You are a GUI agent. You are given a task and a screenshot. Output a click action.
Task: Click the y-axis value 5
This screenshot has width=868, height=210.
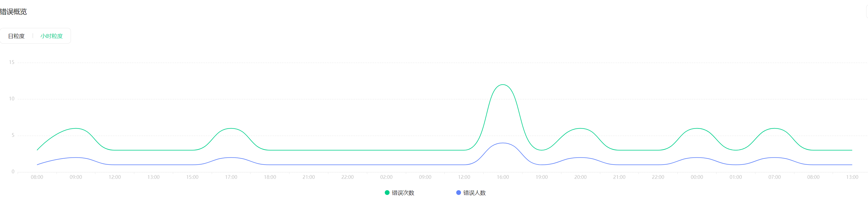coord(13,135)
